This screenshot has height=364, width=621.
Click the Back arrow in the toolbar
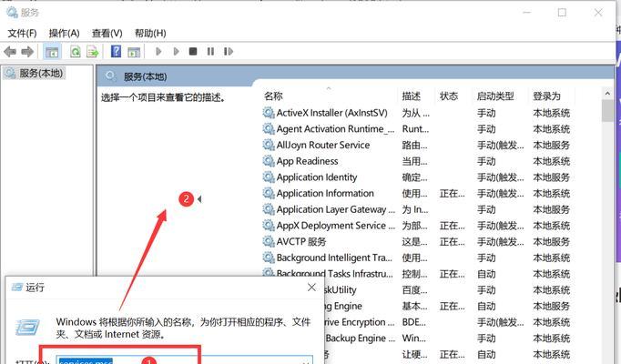(10, 52)
